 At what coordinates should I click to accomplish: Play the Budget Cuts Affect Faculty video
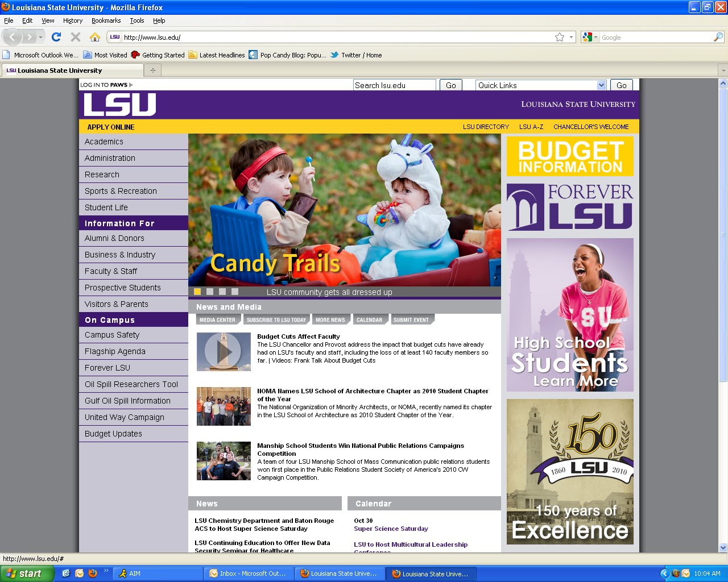(x=224, y=351)
